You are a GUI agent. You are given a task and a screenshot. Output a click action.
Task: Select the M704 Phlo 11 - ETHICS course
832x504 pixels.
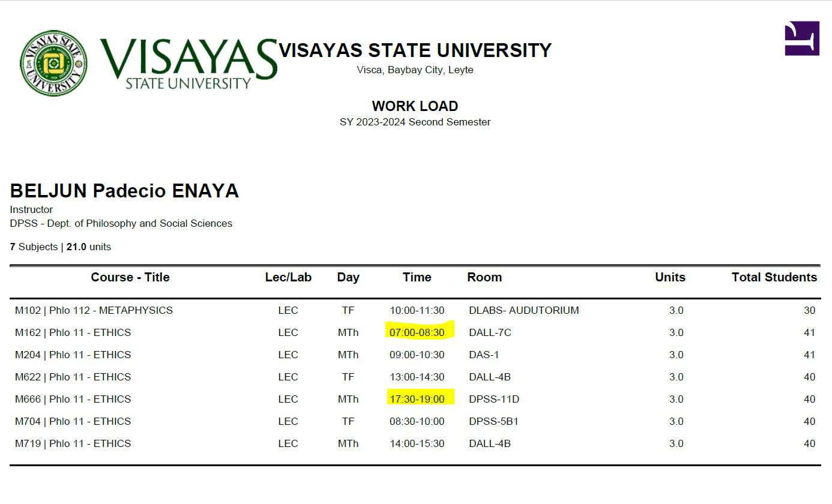[x=73, y=421]
